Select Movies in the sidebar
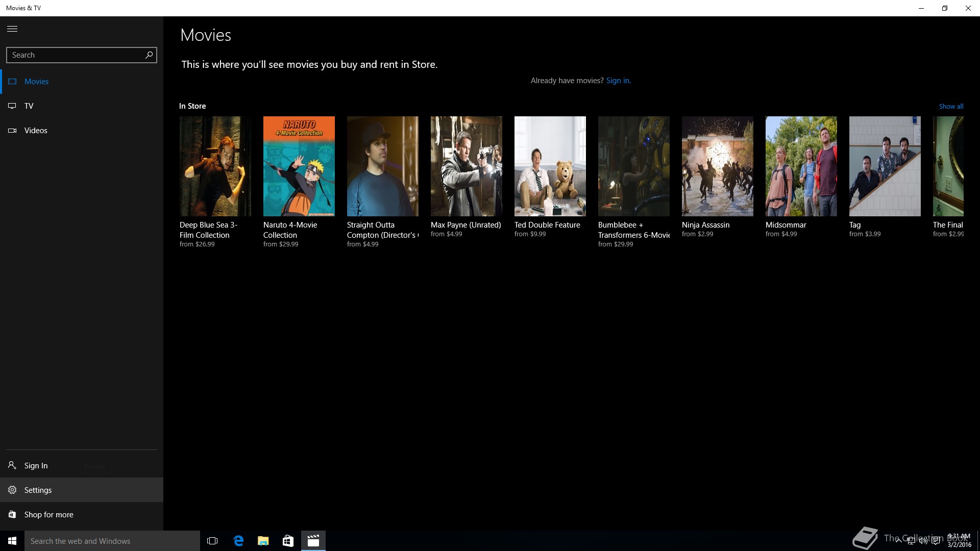 pyautogui.click(x=82, y=82)
